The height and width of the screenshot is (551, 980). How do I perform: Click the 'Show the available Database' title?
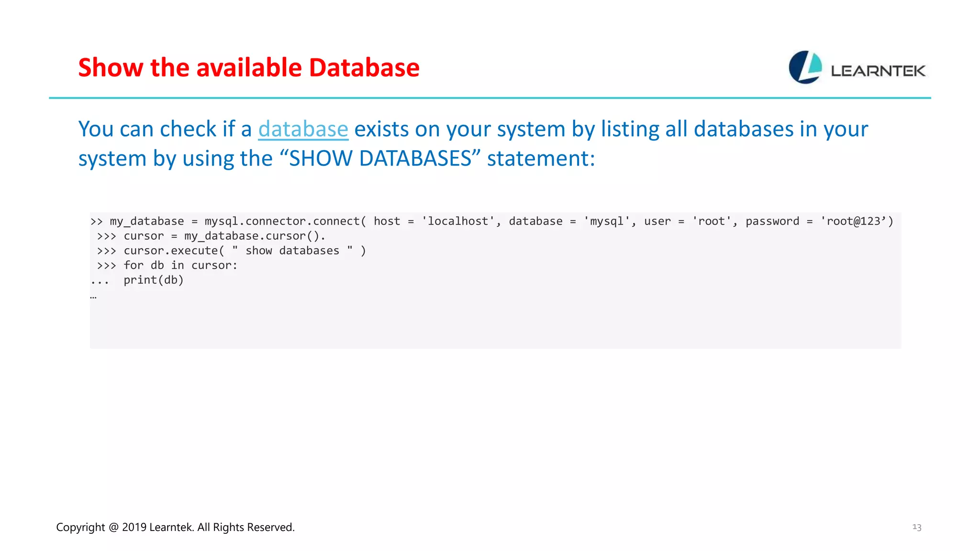coord(249,67)
